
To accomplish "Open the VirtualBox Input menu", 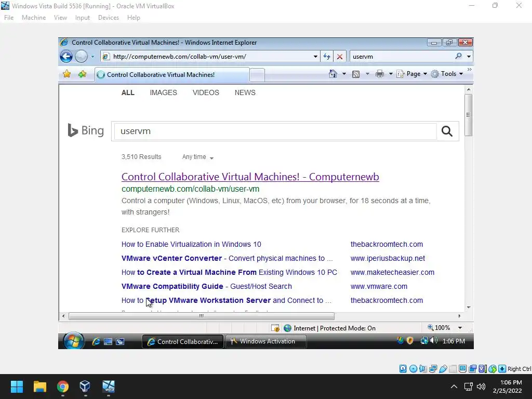I will 83,18.
